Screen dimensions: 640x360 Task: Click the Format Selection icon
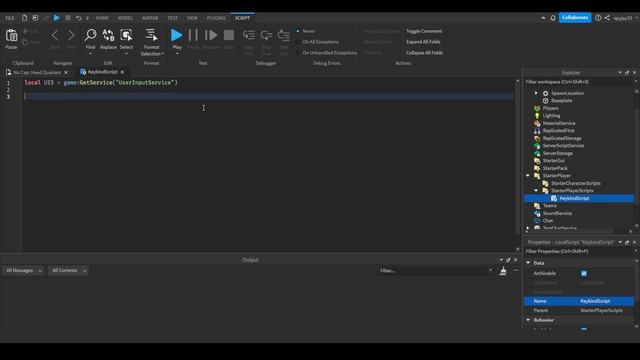coord(151,35)
